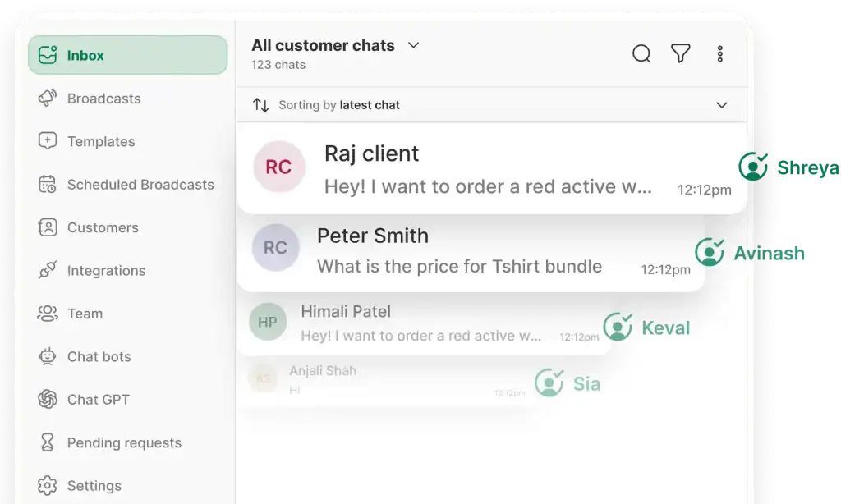Click the Integrations plug icon

pos(47,270)
